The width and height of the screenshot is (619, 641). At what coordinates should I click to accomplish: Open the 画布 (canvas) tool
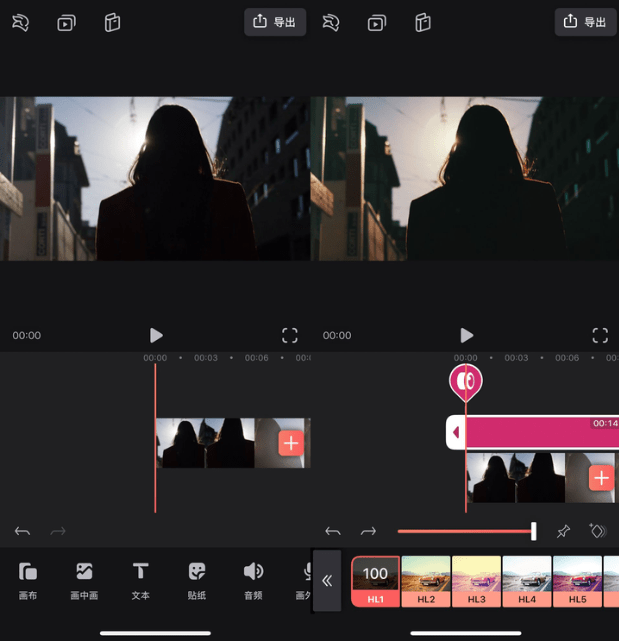[x=28, y=579]
